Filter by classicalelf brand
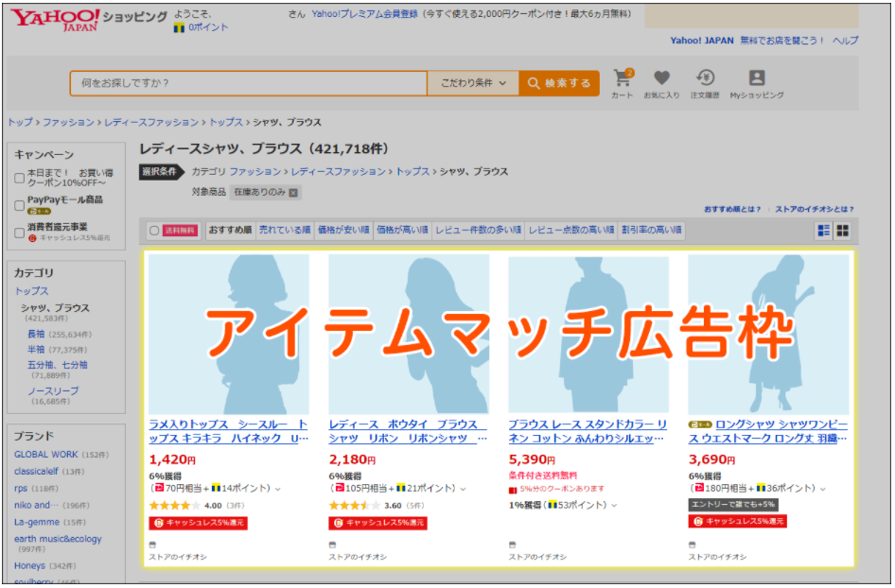895x588 pixels. coord(36,472)
